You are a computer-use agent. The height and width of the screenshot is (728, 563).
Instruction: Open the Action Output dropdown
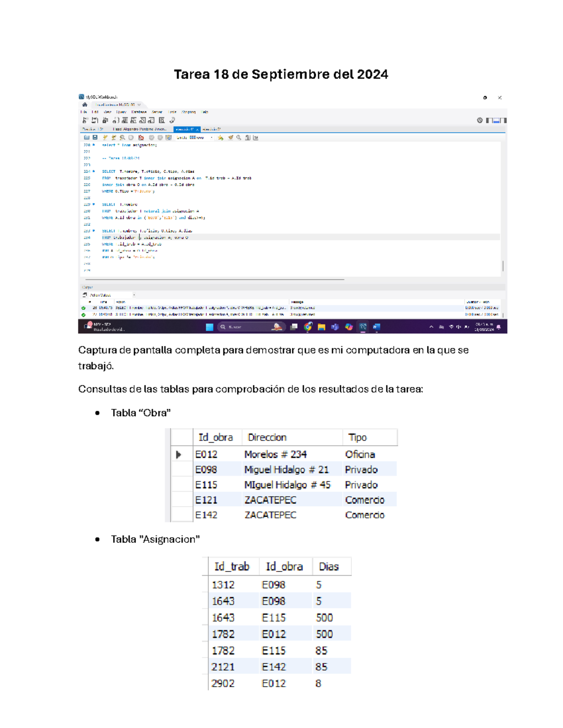point(134,295)
